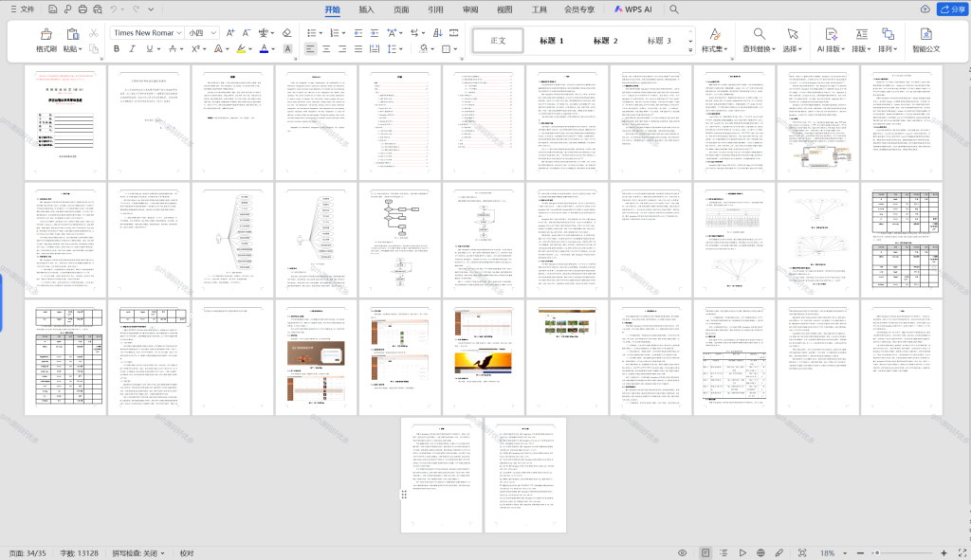Toggle Bold formatting
The height and width of the screenshot is (560, 971).
click(117, 49)
